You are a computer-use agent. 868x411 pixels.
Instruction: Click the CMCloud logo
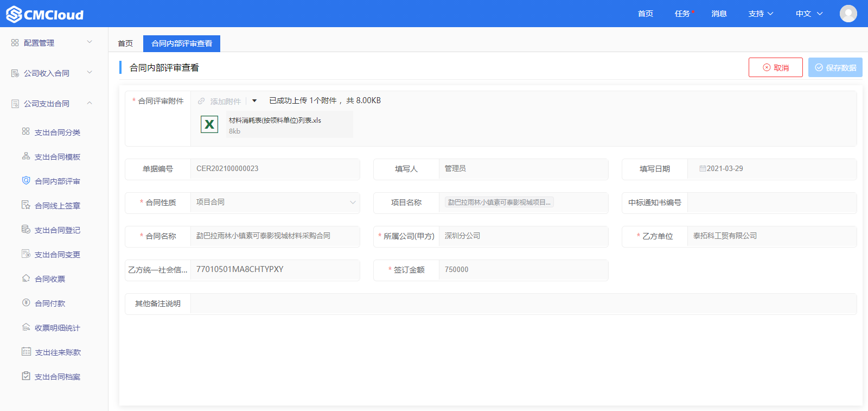45,14
